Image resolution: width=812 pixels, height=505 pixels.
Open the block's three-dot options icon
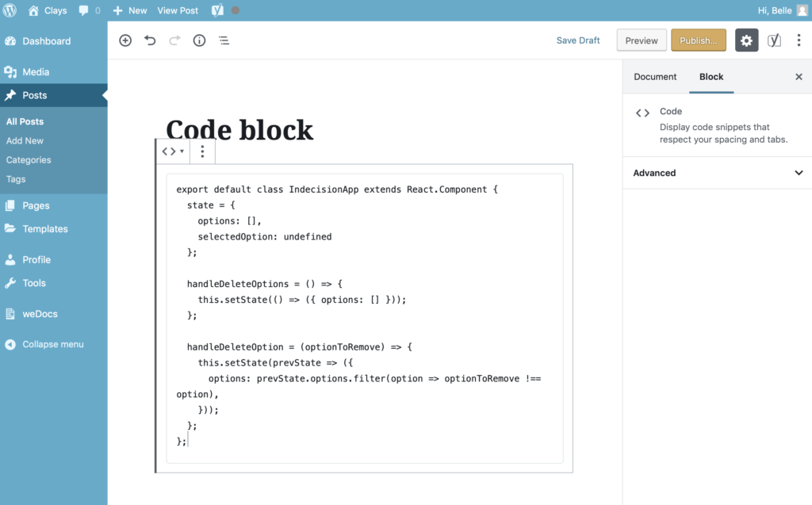tap(202, 151)
